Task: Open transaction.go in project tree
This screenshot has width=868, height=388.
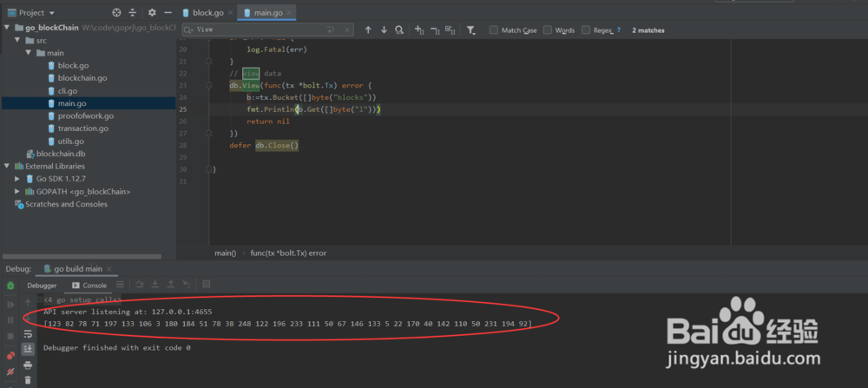Action: point(83,128)
